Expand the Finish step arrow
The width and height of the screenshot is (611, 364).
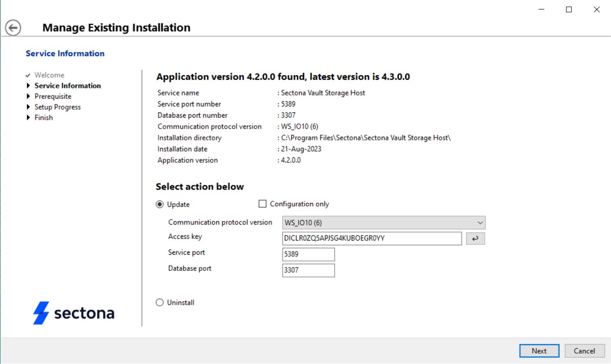[28, 118]
